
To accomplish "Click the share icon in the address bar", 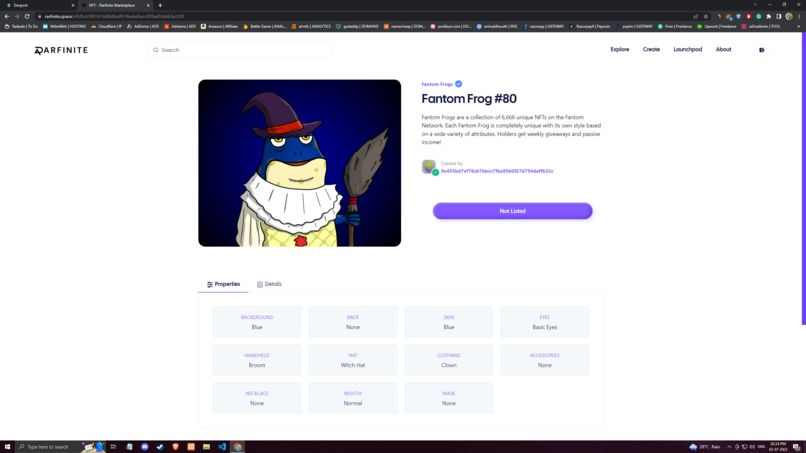I will coord(696,16).
